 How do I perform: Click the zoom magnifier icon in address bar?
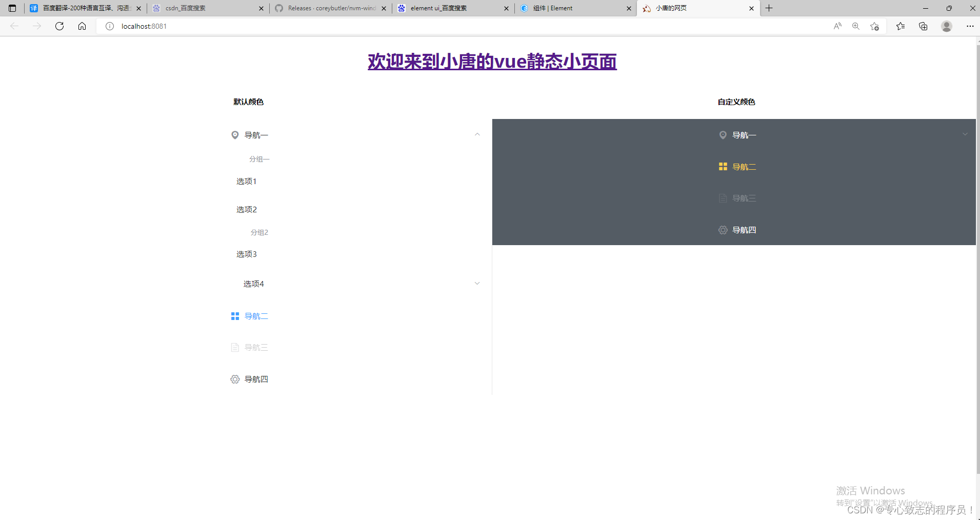(856, 26)
